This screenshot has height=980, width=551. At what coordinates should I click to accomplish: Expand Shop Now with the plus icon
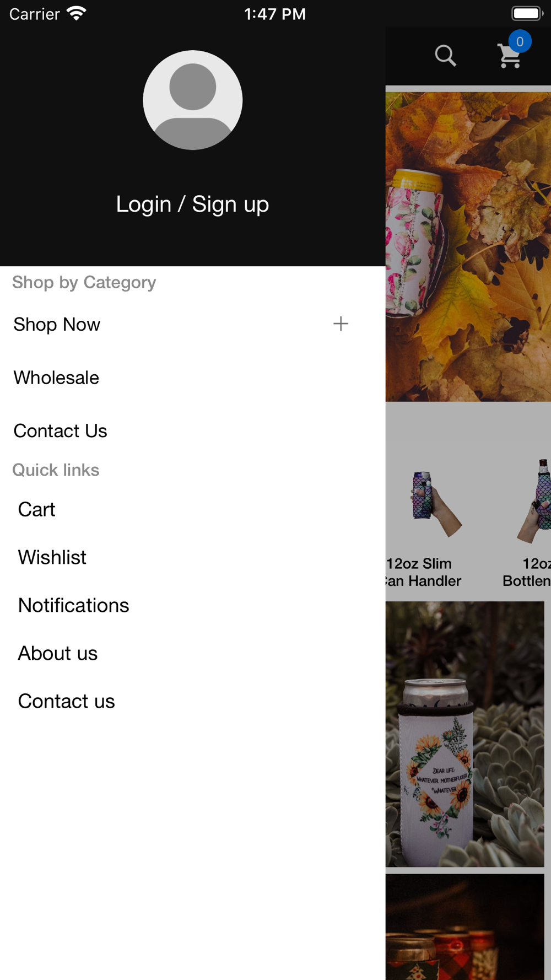pyautogui.click(x=341, y=324)
